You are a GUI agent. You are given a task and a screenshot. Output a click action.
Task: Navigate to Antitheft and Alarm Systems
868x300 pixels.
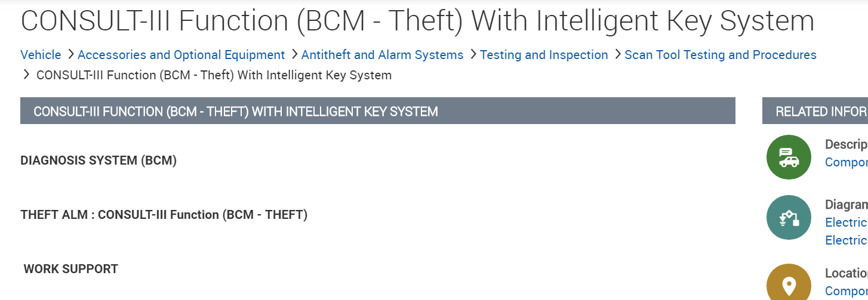point(382,55)
